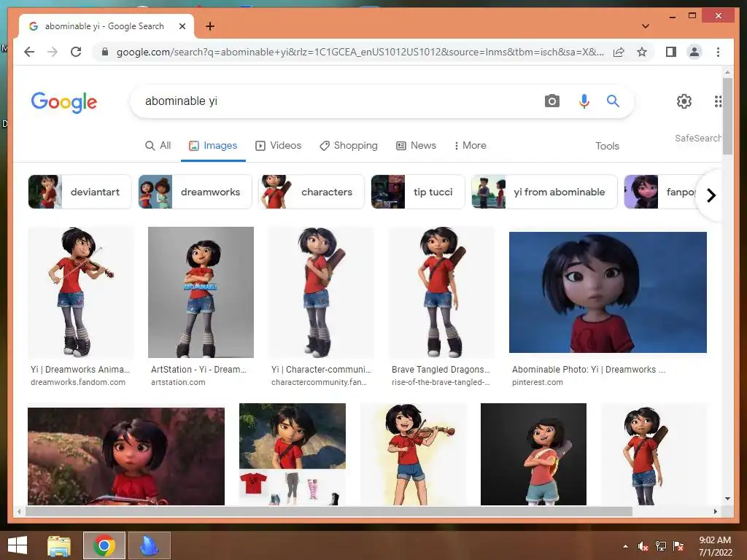The width and height of the screenshot is (747, 560).
Task: Click the SafeSearch link
Action: tap(698, 138)
